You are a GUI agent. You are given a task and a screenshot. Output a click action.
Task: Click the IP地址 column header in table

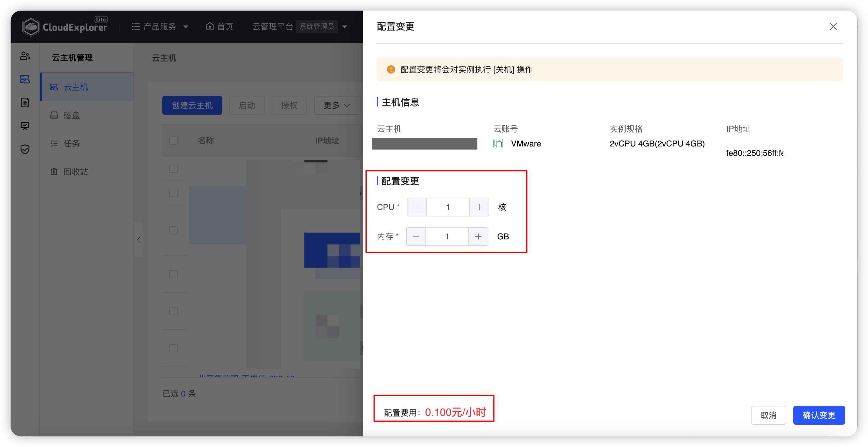pos(327,141)
